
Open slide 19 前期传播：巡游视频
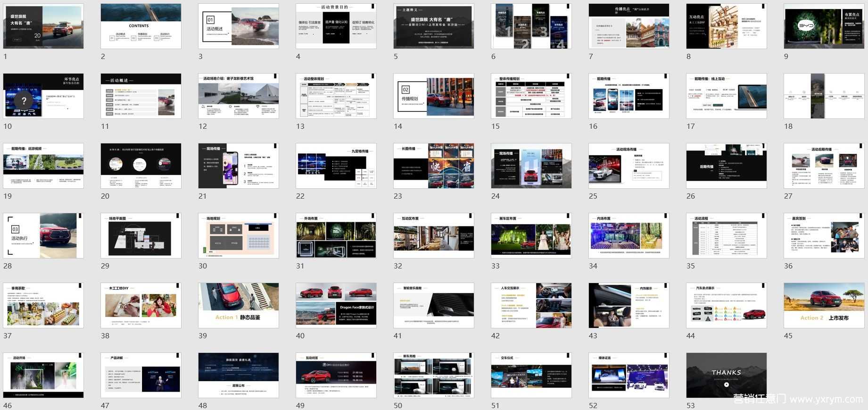click(x=43, y=166)
